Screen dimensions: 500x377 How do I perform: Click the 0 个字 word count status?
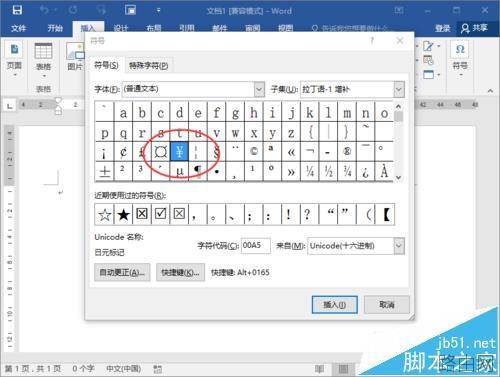point(83,369)
